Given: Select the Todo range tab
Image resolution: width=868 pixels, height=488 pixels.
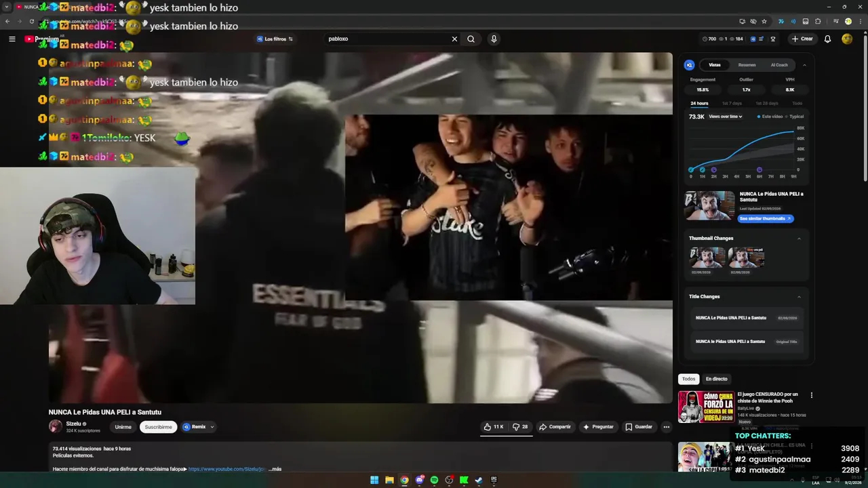Looking at the screenshot, I should (797, 103).
